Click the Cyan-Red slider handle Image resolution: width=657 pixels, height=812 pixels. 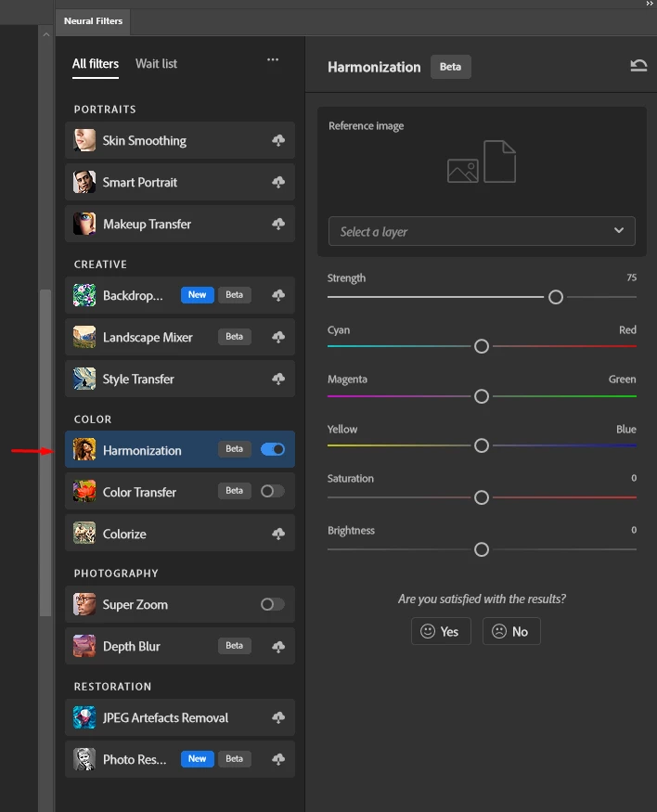482,346
